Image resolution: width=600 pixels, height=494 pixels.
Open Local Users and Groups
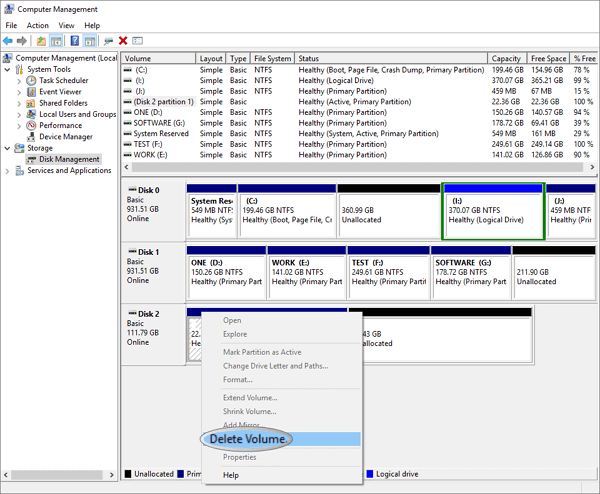(77, 114)
